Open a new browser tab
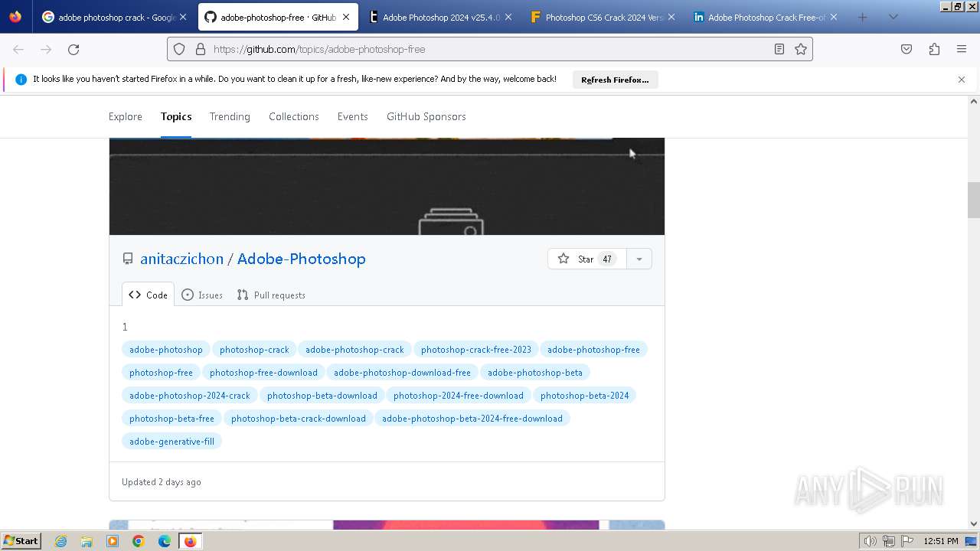Viewport: 980px width, 551px height. pyautogui.click(x=862, y=17)
